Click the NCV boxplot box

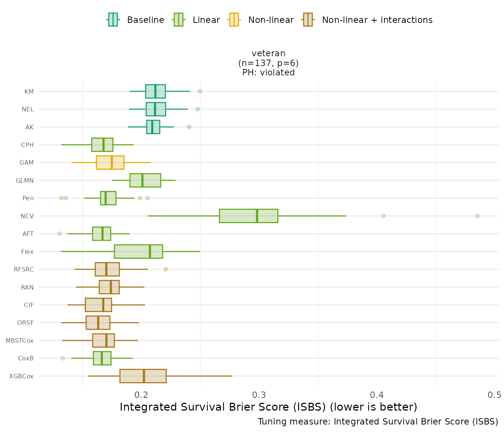[248, 216]
